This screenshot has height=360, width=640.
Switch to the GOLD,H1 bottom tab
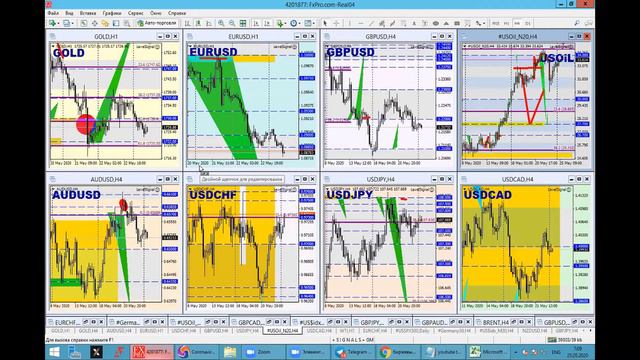pos(60,331)
